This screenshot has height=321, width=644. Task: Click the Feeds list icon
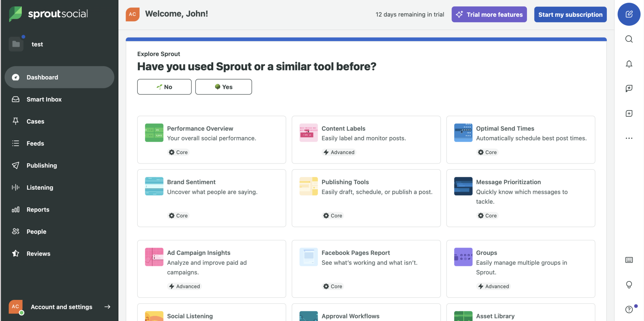pyautogui.click(x=16, y=144)
